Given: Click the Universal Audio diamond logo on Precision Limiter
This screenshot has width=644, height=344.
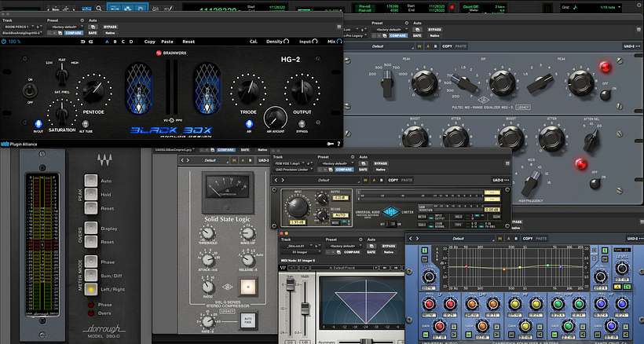Looking at the screenshot, I should click(390, 212).
